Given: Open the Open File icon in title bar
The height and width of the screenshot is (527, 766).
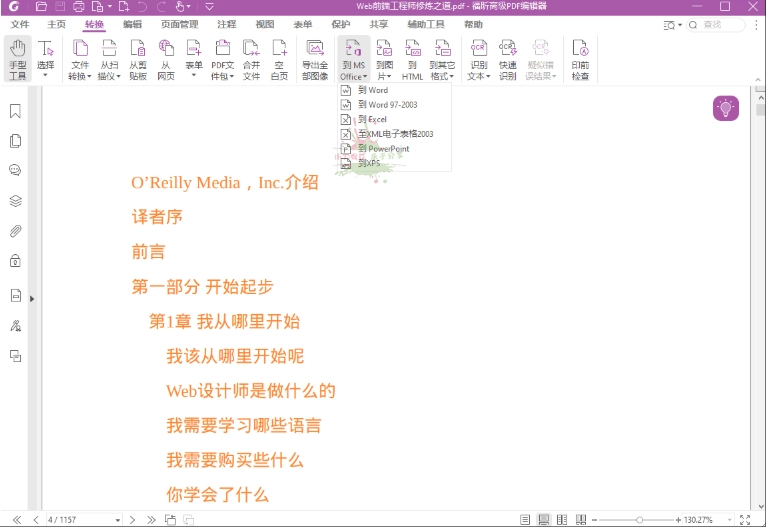Looking at the screenshot, I should click(x=42, y=6).
